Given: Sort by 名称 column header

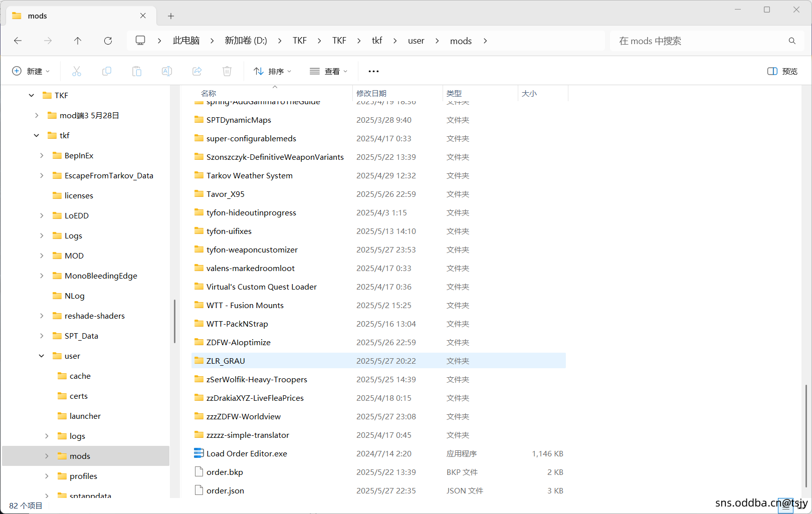Looking at the screenshot, I should pyautogui.click(x=209, y=93).
